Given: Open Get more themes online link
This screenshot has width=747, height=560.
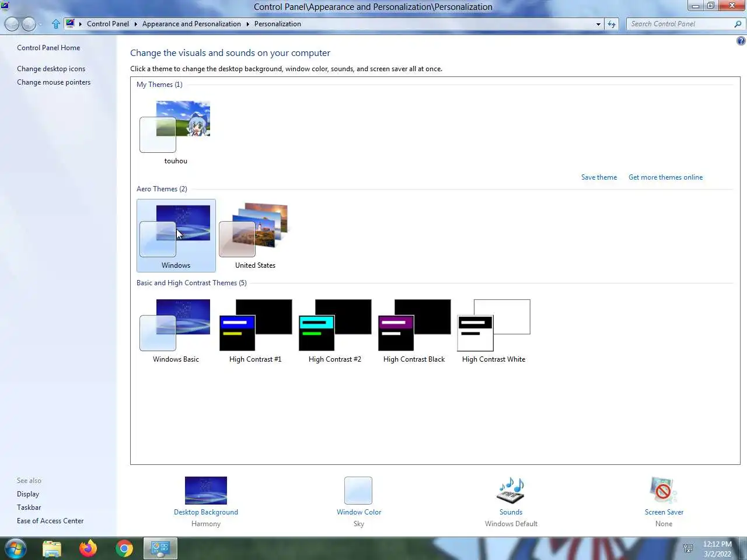Looking at the screenshot, I should click(665, 177).
